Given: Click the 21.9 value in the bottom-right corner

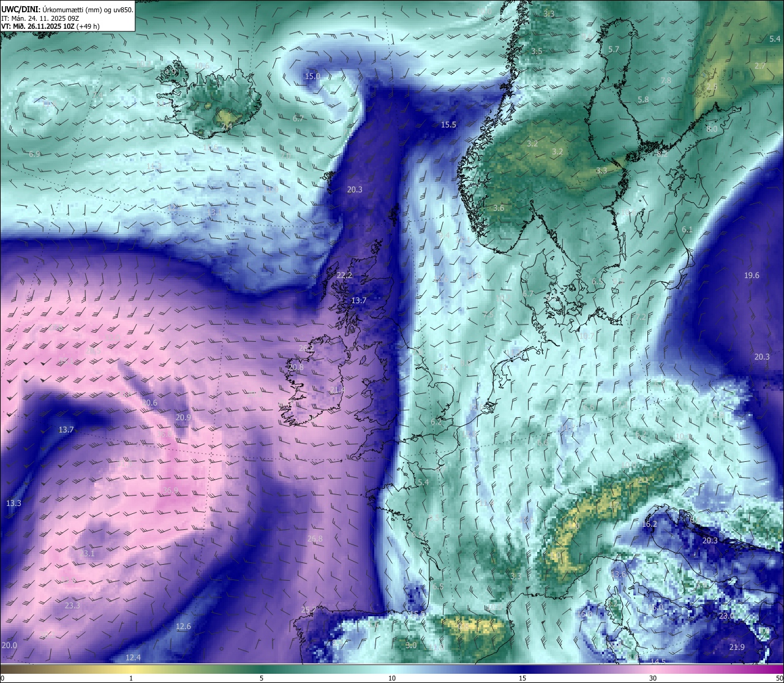Looking at the screenshot, I should 737,647.
